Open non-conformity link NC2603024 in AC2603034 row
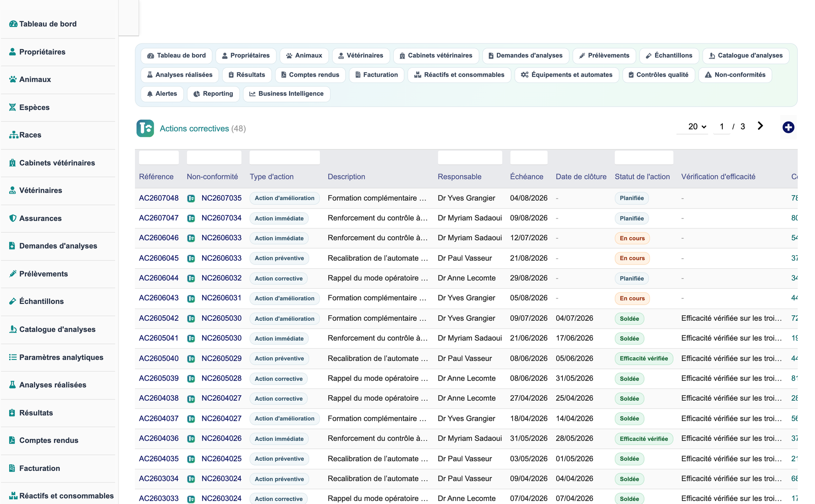Image resolution: width=815 pixels, height=504 pixels. (x=222, y=478)
